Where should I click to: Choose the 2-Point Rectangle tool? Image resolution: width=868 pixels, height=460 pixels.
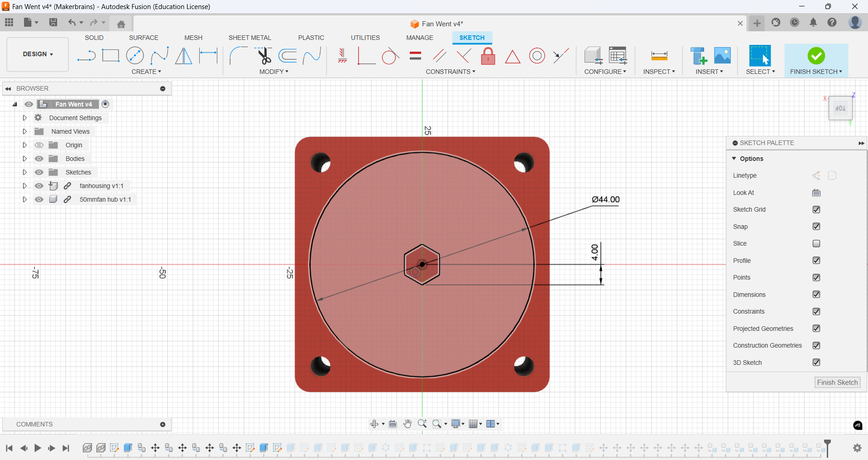pyautogui.click(x=110, y=55)
